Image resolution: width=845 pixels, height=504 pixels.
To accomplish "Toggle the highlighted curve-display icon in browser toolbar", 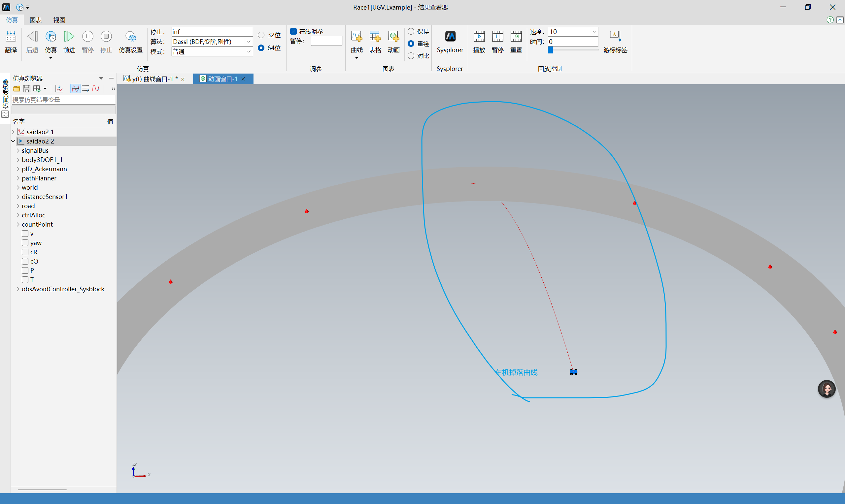I will [76, 89].
